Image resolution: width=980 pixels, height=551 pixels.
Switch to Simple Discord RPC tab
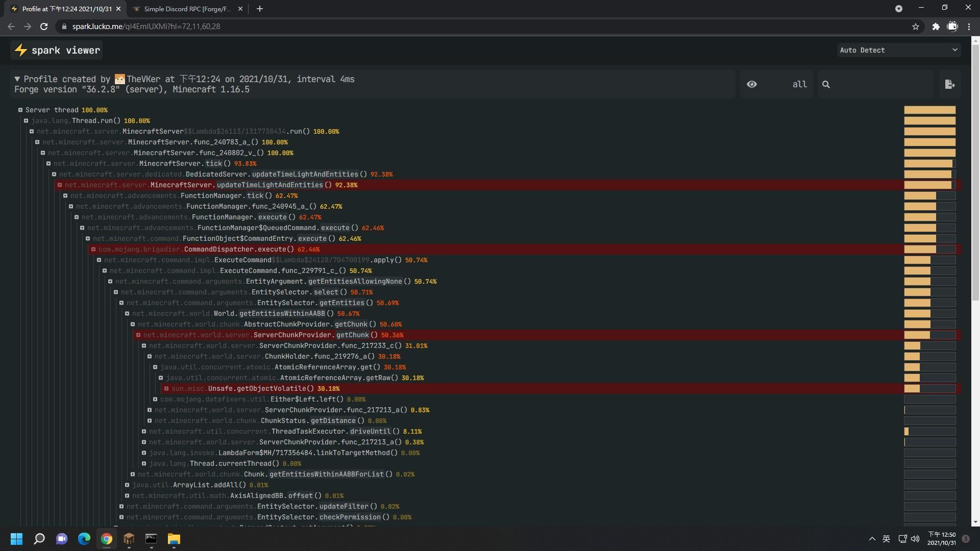tap(187, 9)
